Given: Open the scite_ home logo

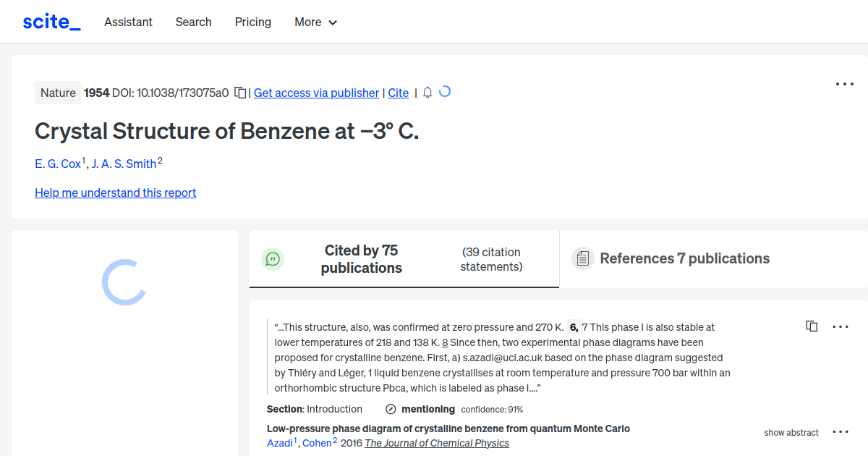Looking at the screenshot, I should point(51,21).
